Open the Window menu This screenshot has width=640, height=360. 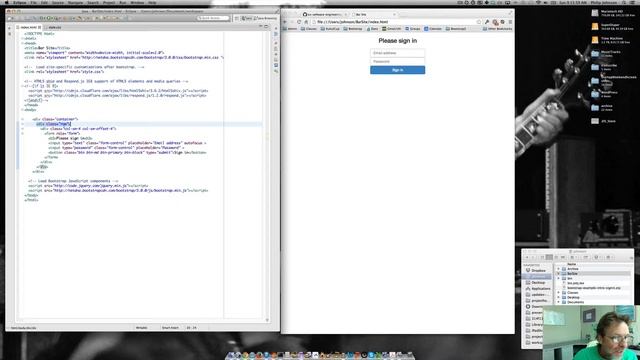pyautogui.click(x=137, y=2)
